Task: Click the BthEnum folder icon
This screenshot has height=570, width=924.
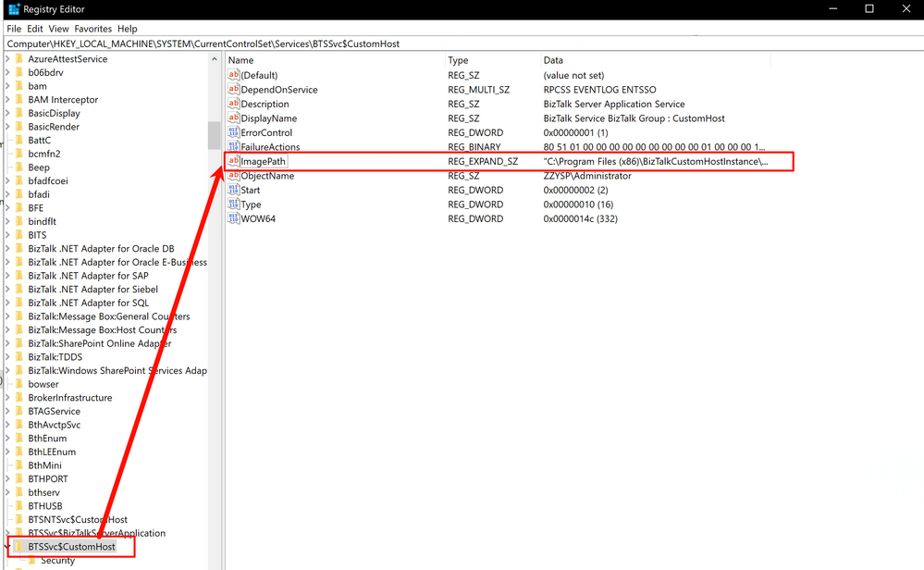Action: [19, 439]
